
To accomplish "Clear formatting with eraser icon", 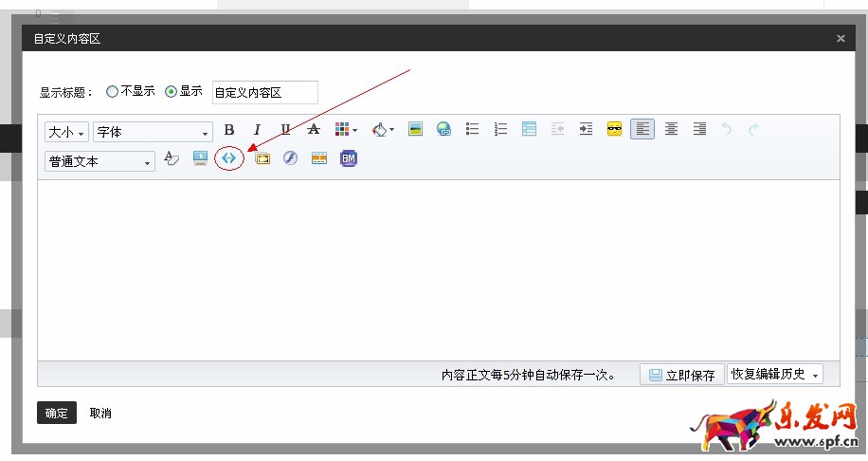I will coord(172,158).
